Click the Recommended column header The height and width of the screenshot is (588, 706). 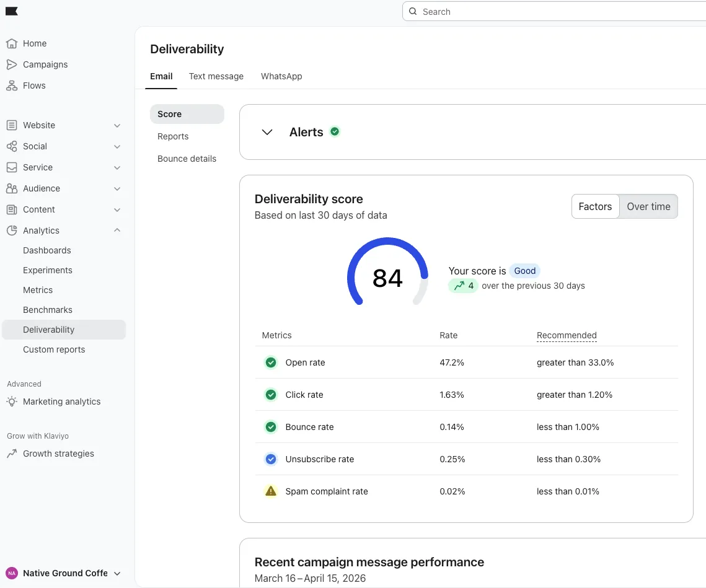coord(567,335)
